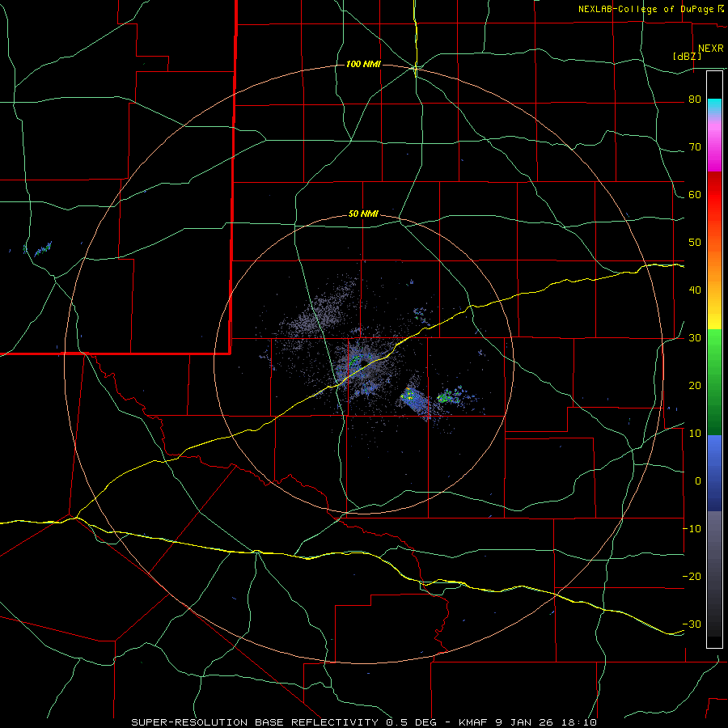The width and height of the screenshot is (728, 728).
Task: Click the radar echo cluster west of the map
Action: (x=42, y=249)
